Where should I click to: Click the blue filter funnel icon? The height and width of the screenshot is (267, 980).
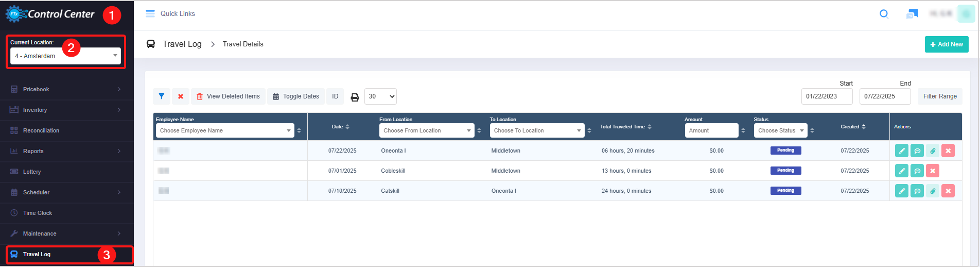click(162, 96)
